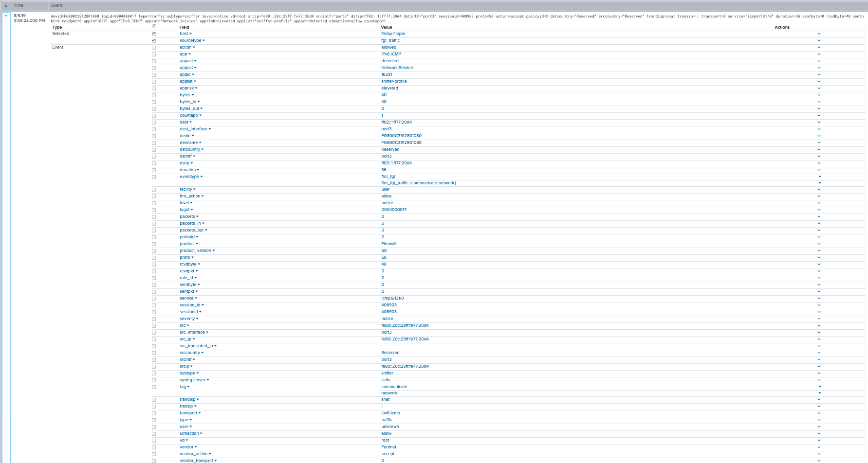The image size is (868, 463).
Task: Check the devid field checkbox
Action: point(154,136)
